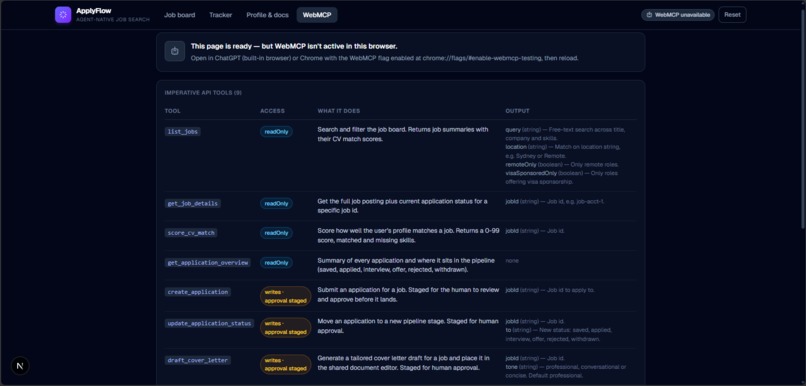Click the tone (string) parameter text

tap(566, 371)
